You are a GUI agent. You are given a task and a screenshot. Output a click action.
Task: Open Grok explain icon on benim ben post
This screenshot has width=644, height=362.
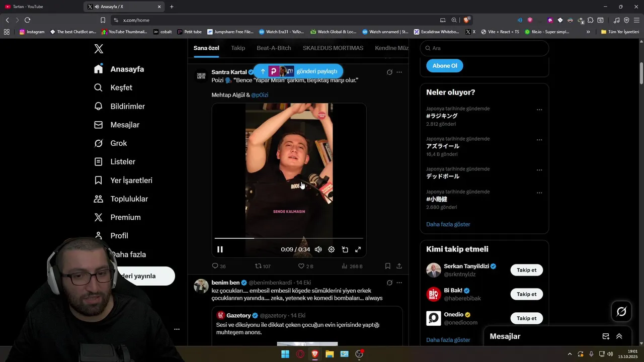(x=389, y=283)
